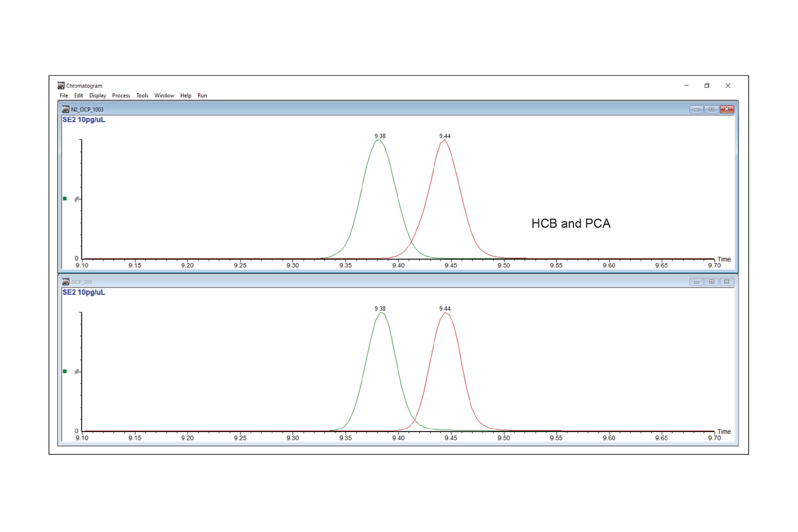798x532 pixels.
Task: Select the 9.44 peak label in OCP_205
Action: pos(444,308)
